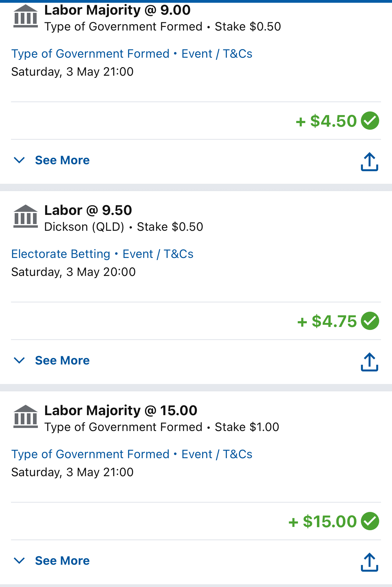Tap share icon for Labor Majority @ 15.00 bet

369,562
